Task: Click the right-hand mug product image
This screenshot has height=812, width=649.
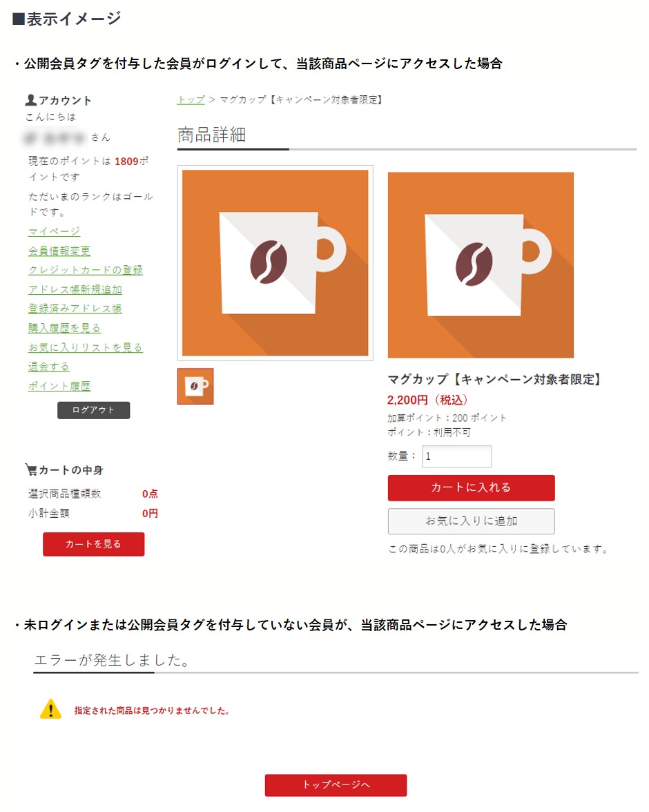Action: pyautogui.click(x=481, y=264)
